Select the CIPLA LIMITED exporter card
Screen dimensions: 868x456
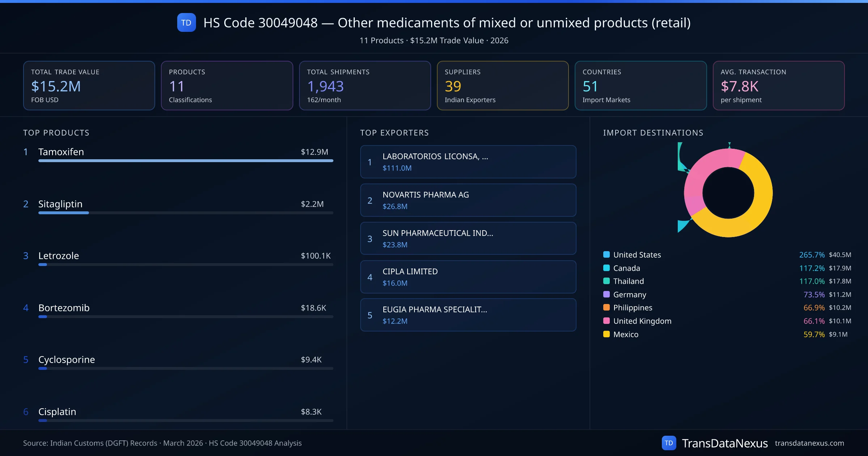click(x=468, y=276)
